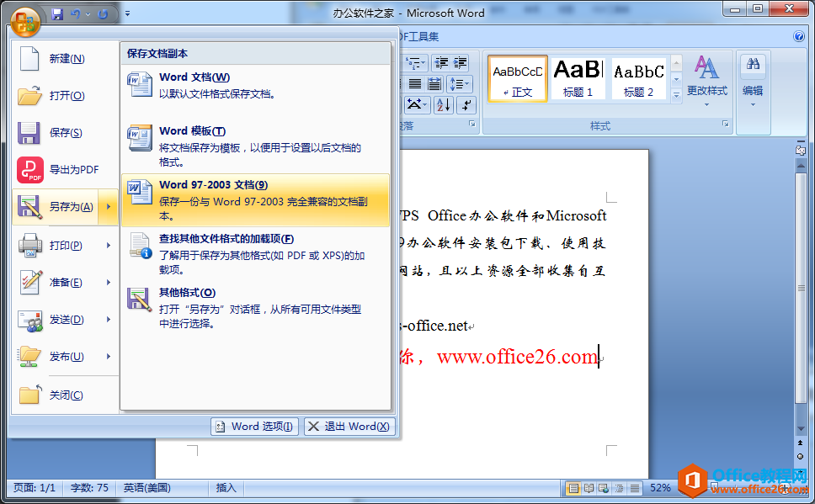Choose Open (打开) from the Office menu
The width and height of the screenshot is (815, 504).
click(65, 96)
